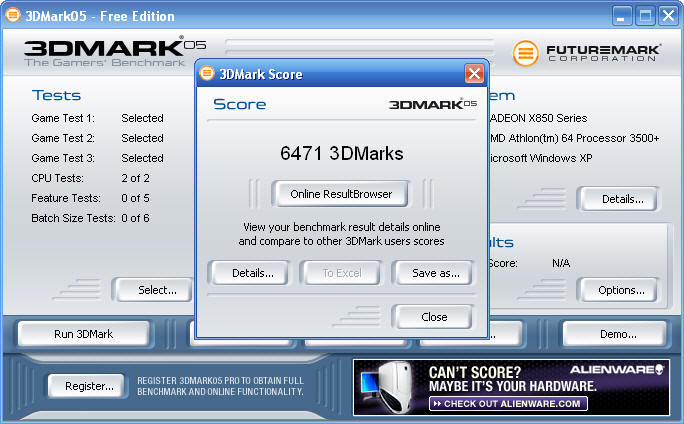Minimize the 3DMark05 main window
684x424 pixels.
(622, 17)
